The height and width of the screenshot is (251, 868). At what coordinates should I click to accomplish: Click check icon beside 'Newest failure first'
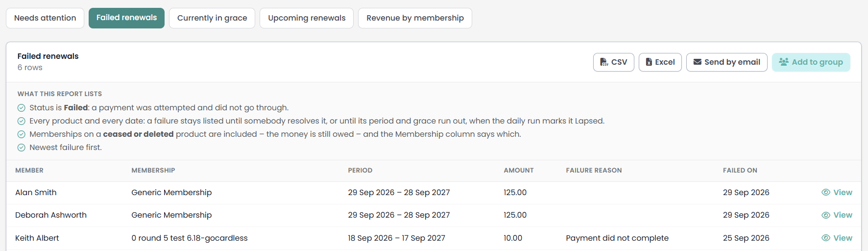click(x=21, y=148)
